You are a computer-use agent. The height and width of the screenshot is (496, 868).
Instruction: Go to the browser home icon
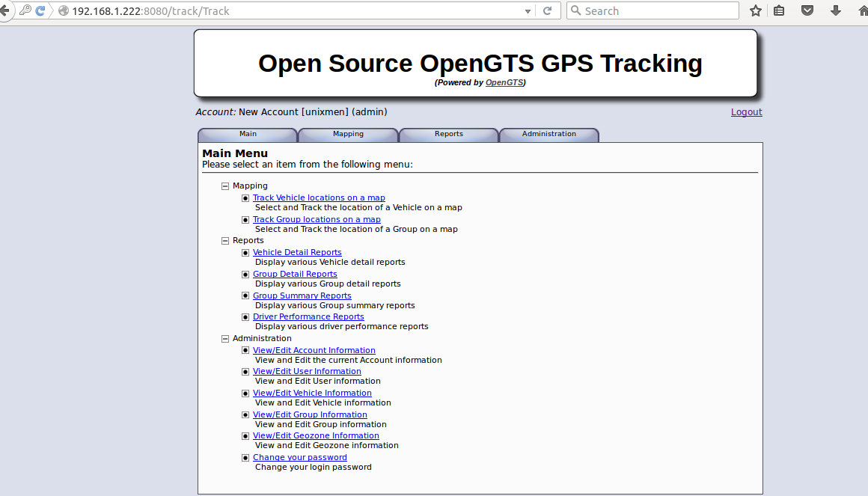[x=863, y=10]
